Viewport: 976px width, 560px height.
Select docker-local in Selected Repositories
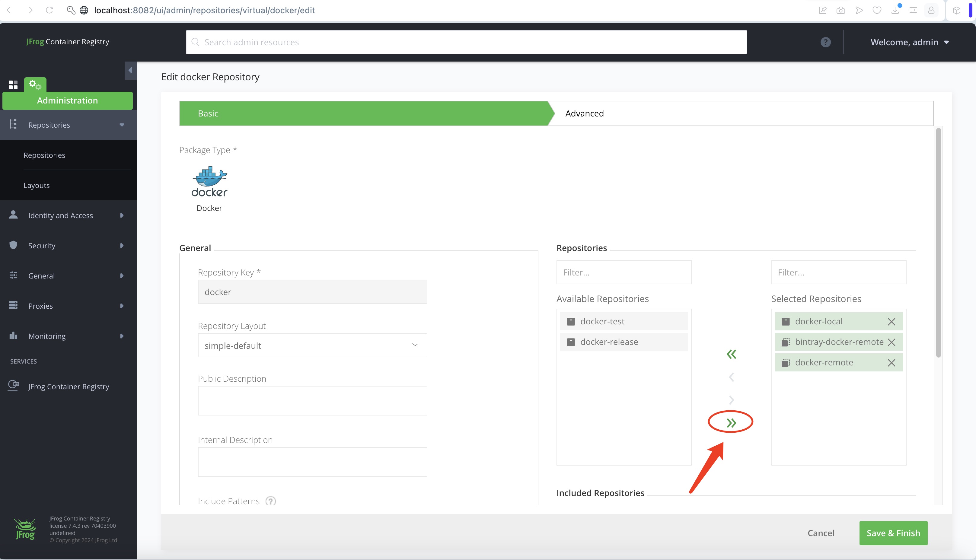tap(839, 322)
